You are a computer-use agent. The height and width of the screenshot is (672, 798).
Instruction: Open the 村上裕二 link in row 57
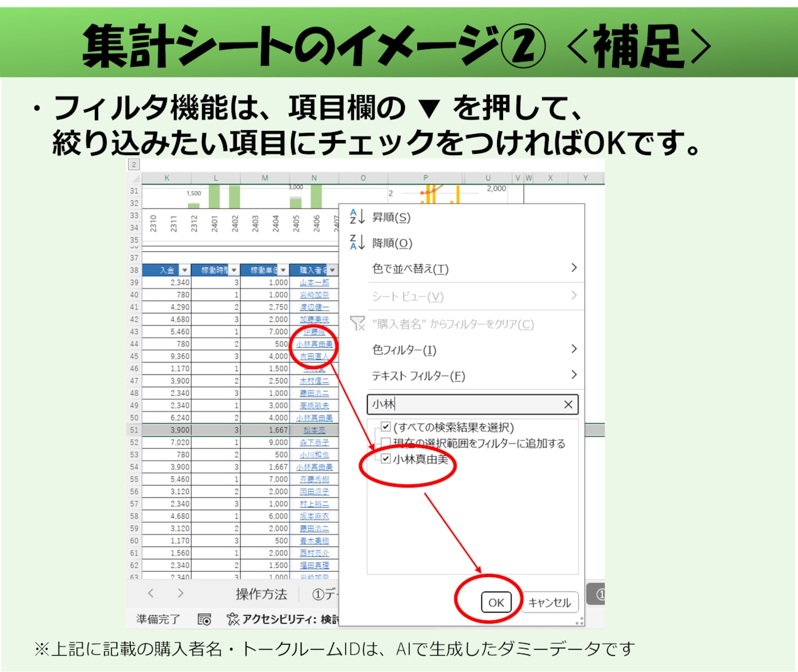[314, 504]
